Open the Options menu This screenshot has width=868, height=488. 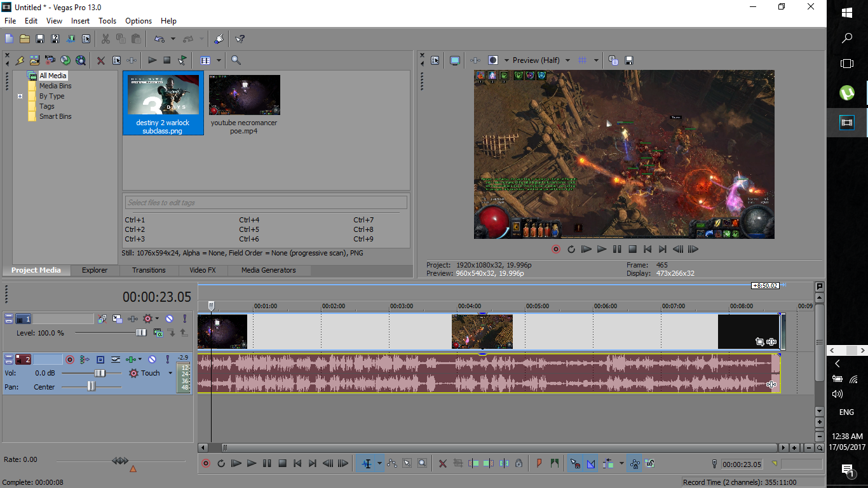(x=139, y=21)
